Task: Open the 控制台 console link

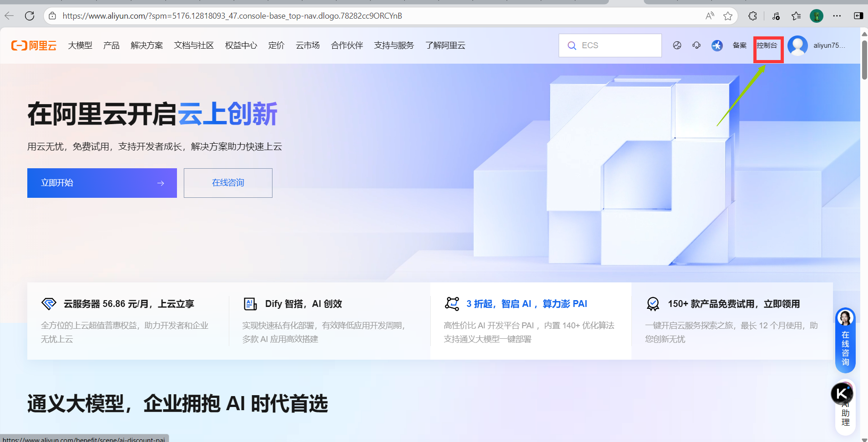Action: pos(767,45)
